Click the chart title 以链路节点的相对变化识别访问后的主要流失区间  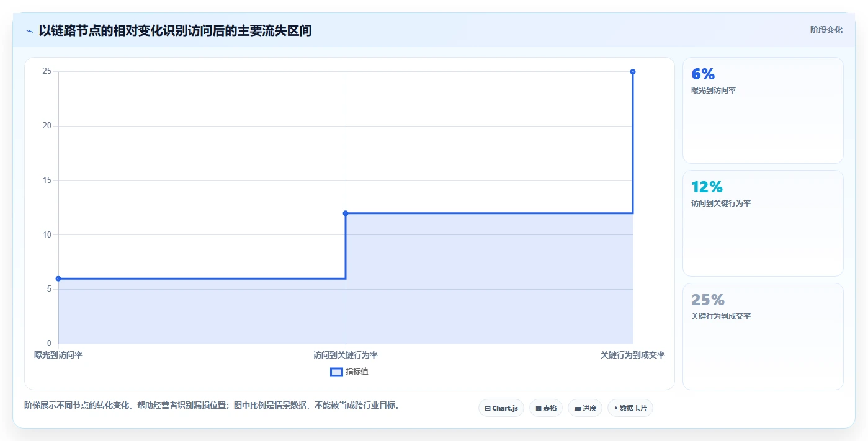175,30
